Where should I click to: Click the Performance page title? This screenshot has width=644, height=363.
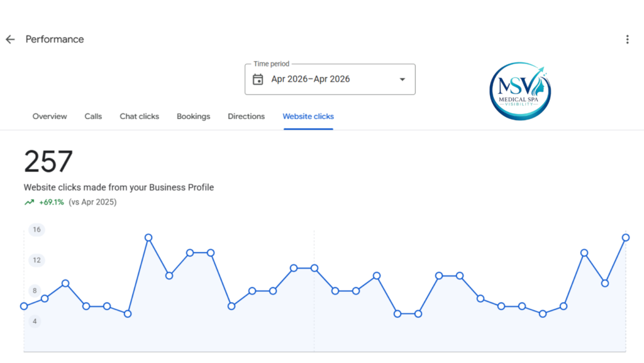55,40
